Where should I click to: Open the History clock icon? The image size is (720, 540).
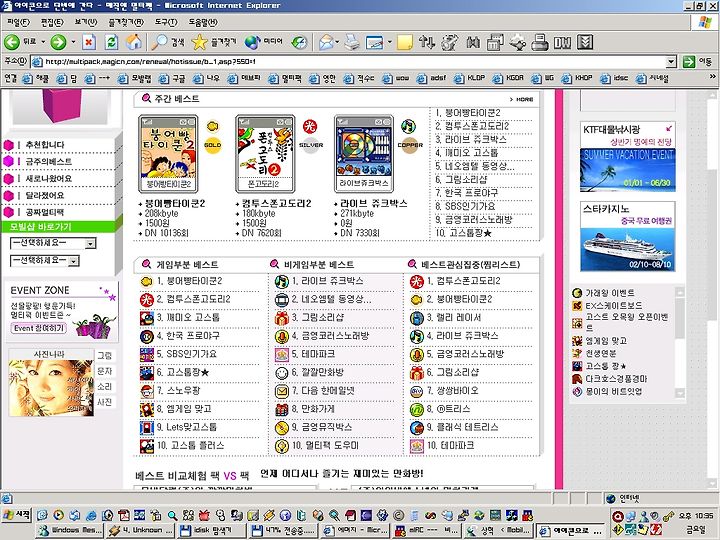pyautogui.click(x=299, y=42)
